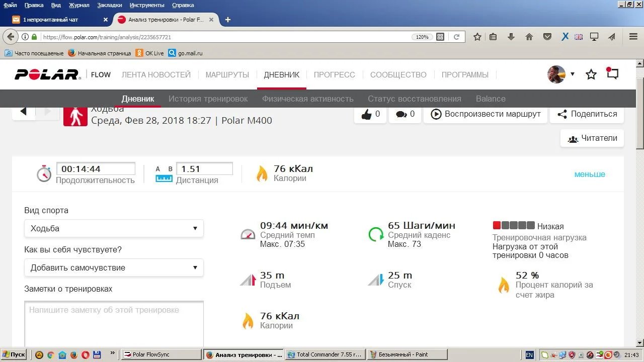The image size is (644, 362).
Task: Open the Читатели button
Action: click(x=592, y=138)
